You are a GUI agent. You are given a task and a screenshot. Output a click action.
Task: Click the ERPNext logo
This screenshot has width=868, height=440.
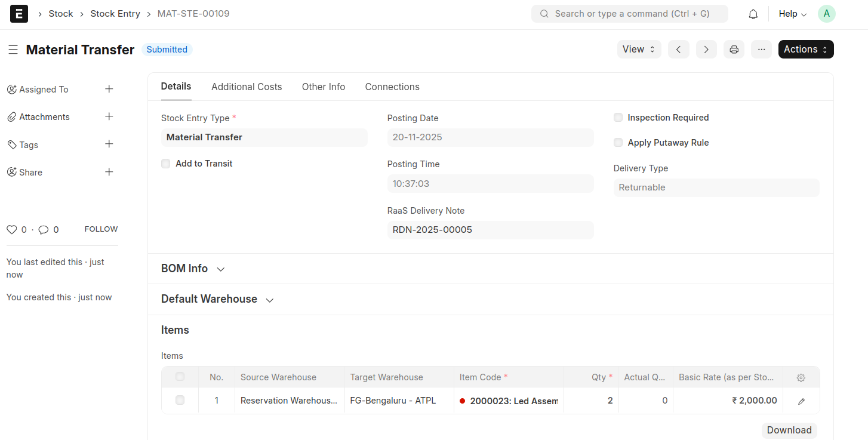19,13
